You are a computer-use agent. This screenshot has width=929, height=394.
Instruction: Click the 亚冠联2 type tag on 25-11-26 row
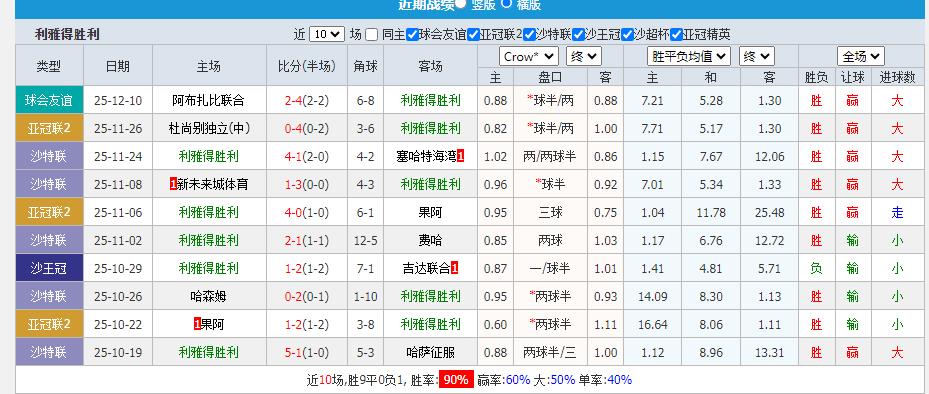coord(50,129)
